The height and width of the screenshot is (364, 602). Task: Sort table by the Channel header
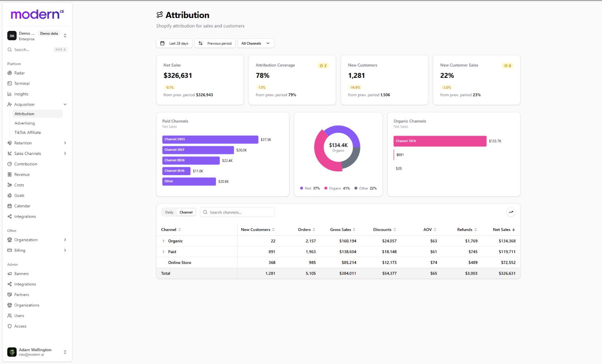171,230
